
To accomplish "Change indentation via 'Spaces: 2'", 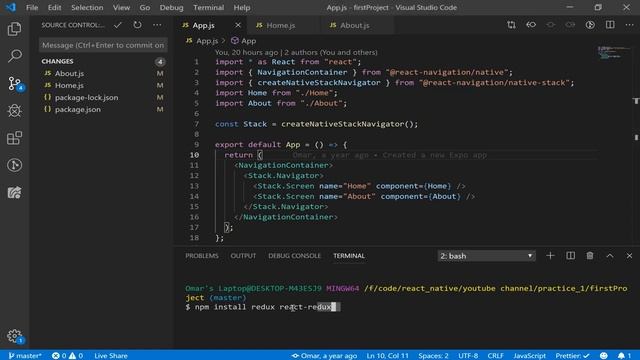I will coord(433,356).
